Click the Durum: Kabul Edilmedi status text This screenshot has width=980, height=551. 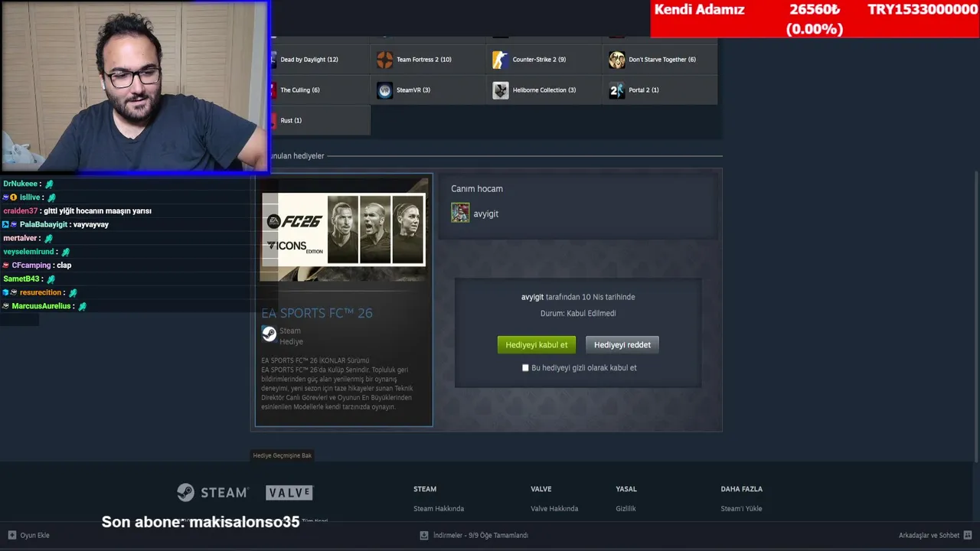click(578, 314)
